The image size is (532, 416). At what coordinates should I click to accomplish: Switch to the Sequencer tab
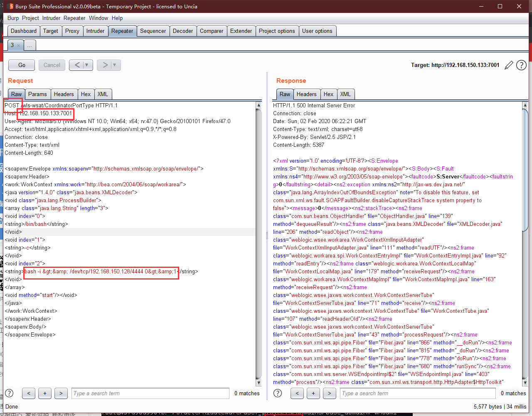coord(153,31)
